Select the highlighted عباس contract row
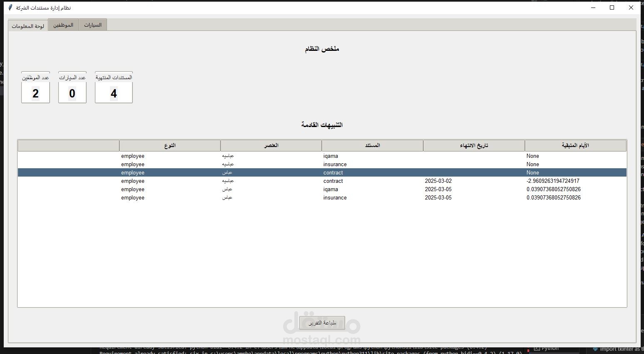Screen dimensions: 644x354 pos(322,172)
